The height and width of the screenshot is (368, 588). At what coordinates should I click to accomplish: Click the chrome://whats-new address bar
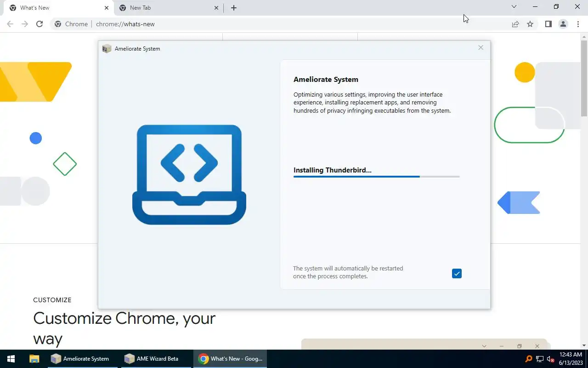pyautogui.click(x=294, y=24)
